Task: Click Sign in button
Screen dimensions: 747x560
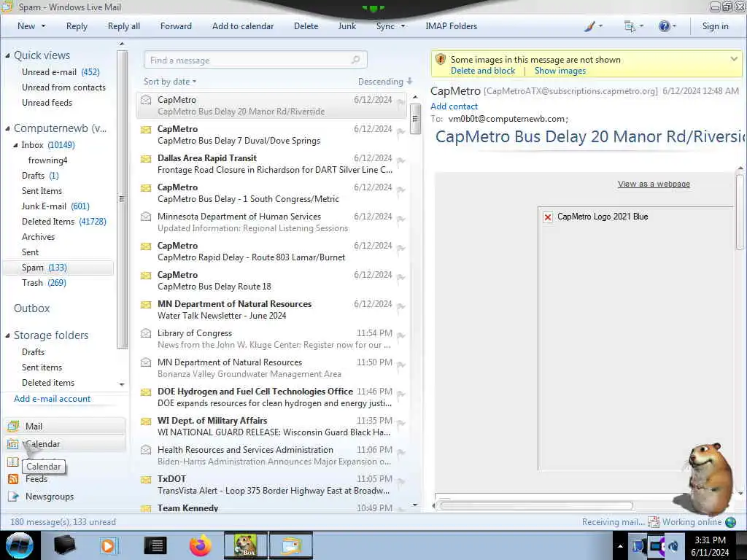Action: (x=715, y=26)
